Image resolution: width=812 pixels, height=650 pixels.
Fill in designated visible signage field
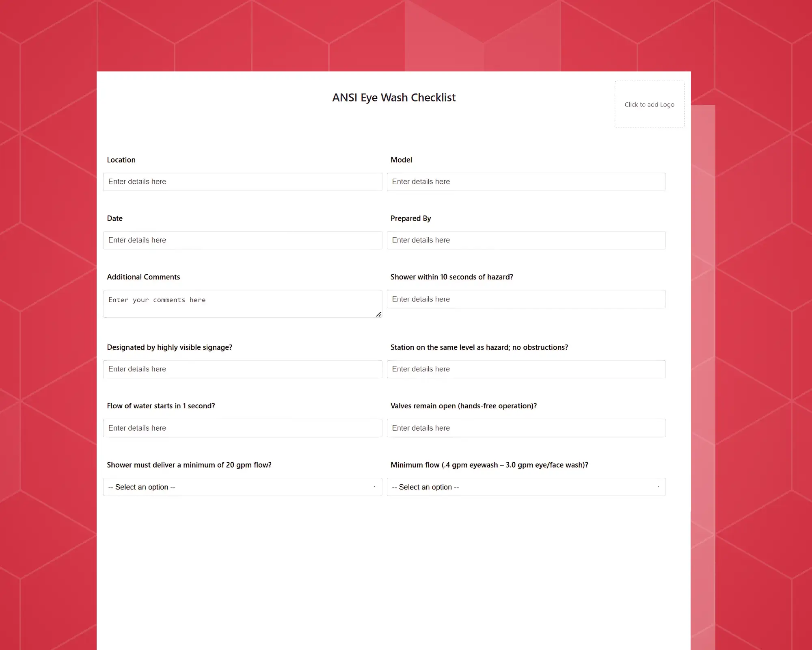[243, 369]
